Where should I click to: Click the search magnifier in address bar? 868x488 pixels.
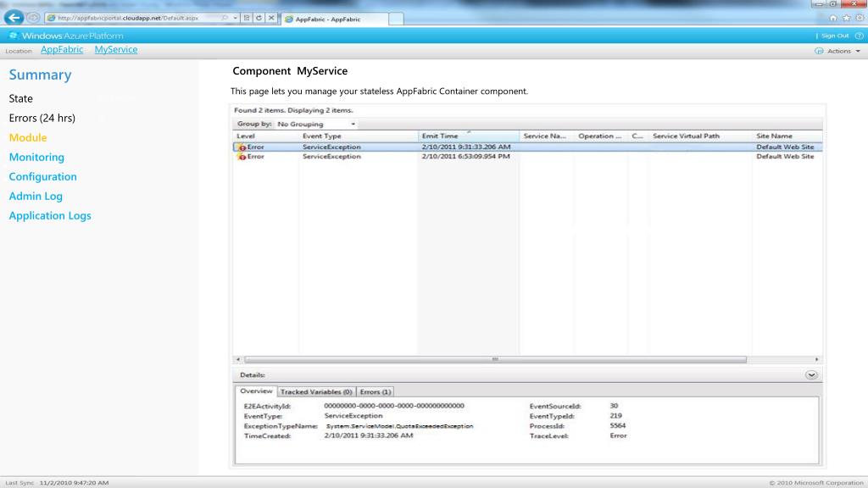(x=225, y=18)
